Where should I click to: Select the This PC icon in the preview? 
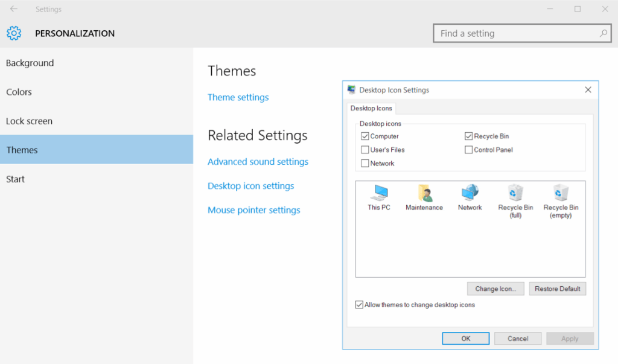pos(378,194)
